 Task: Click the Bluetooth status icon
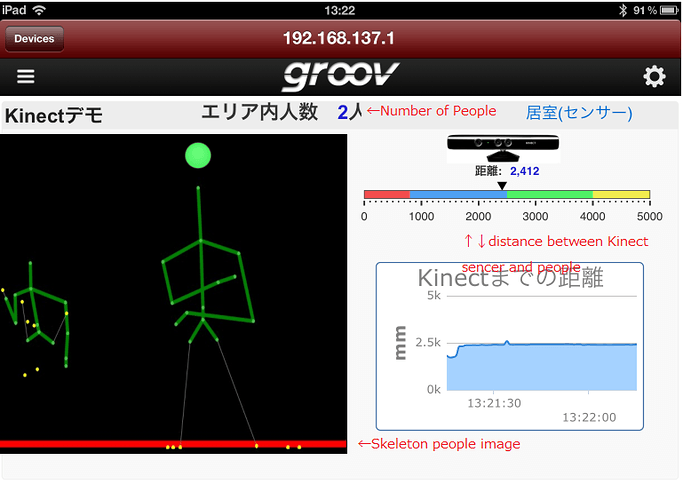(x=623, y=10)
